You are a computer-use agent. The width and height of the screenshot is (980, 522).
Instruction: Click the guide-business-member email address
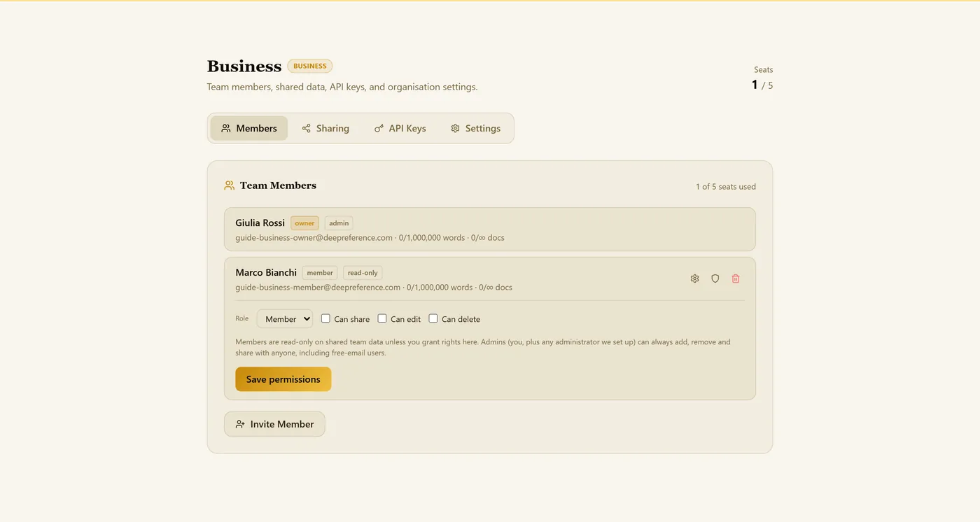[318, 288]
